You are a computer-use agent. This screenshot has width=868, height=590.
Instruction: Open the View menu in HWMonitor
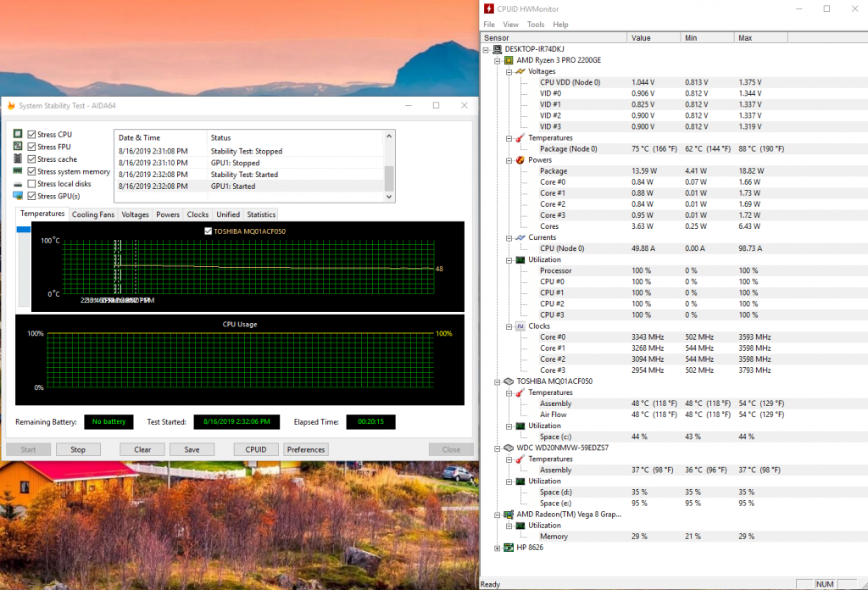pyautogui.click(x=510, y=25)
